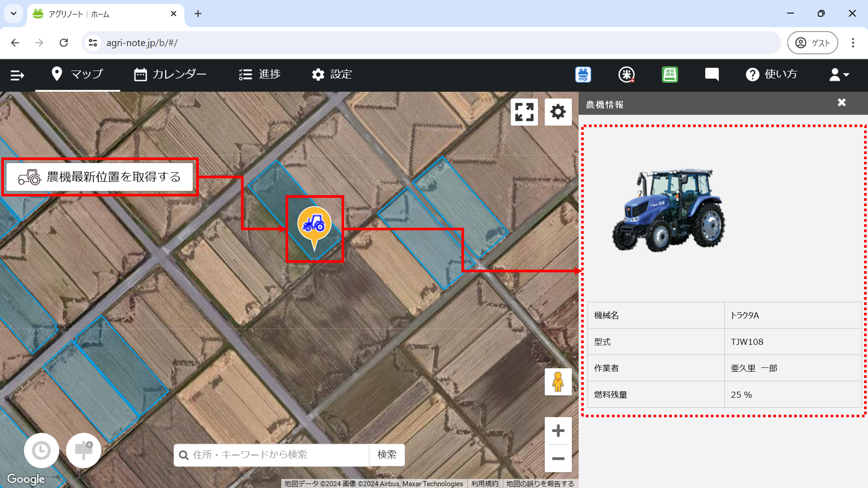Select the トラクタA machine name cell

792,315
